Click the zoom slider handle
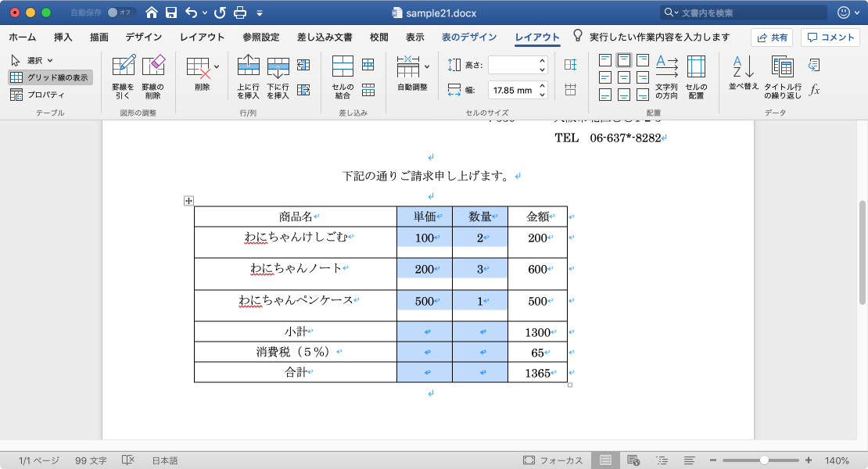The height and width of the screenshot is (469, 868). pos(764,460)
